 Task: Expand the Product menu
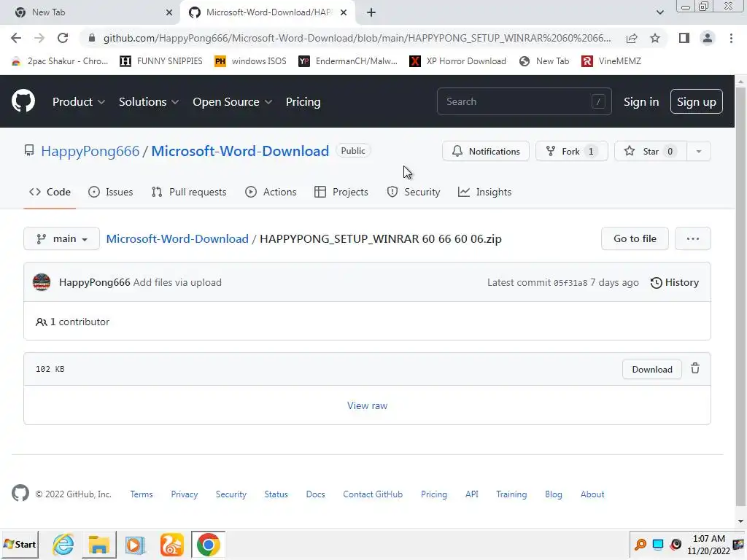pyautogui.click(x=79, y=102)
